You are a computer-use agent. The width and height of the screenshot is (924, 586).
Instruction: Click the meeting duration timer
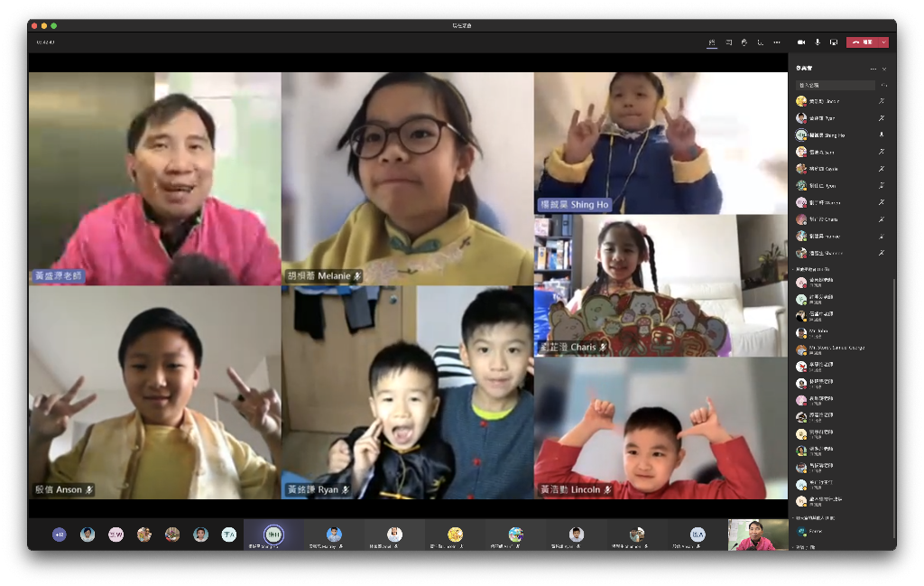pos(45,42)
